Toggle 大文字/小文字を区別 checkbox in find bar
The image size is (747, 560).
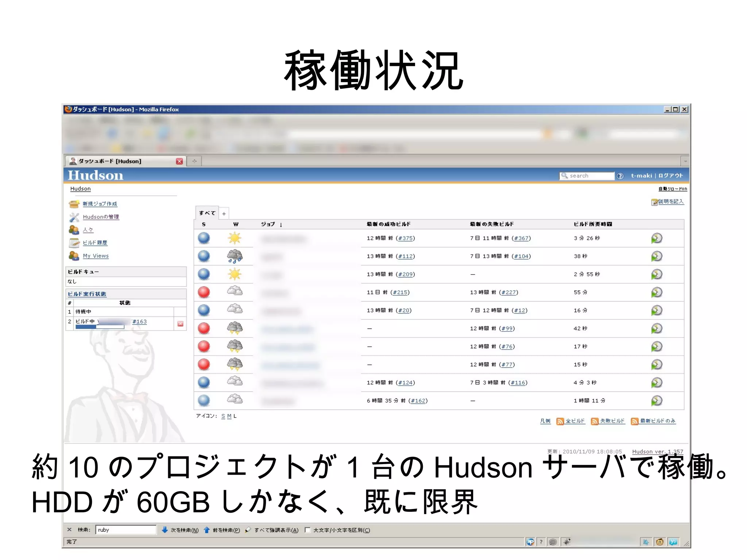tap(307, 530)
